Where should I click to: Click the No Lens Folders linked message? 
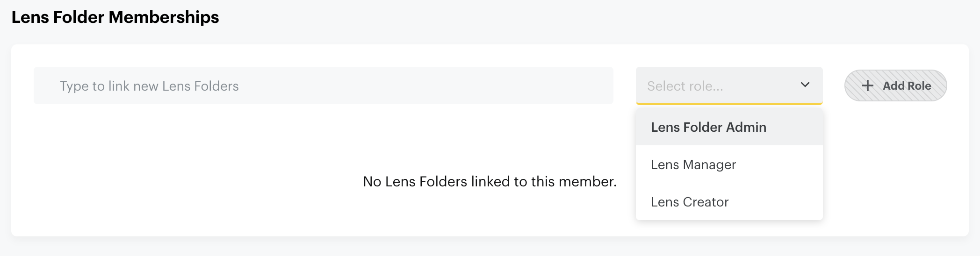[x=490, y=181]
